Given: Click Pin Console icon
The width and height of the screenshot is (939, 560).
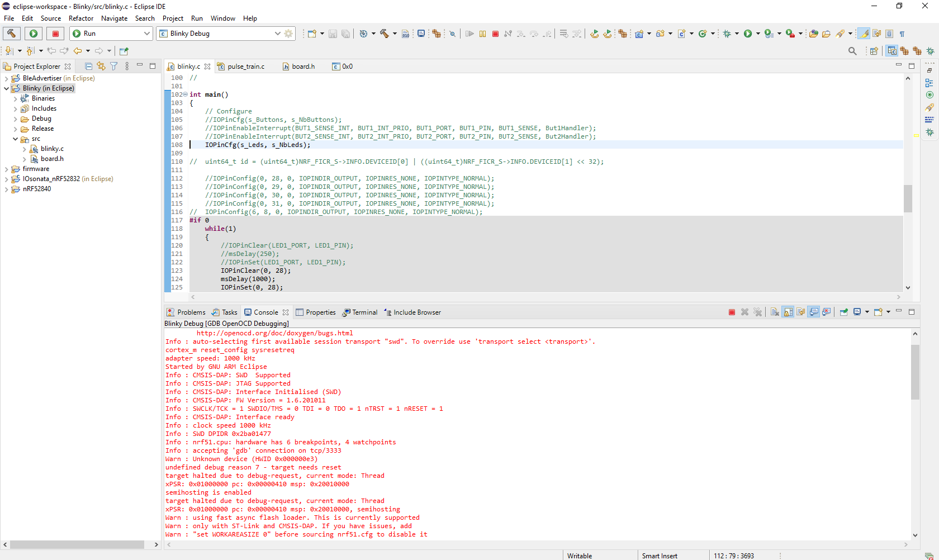Looking at the screenshot, I should [x=844, y=312].
